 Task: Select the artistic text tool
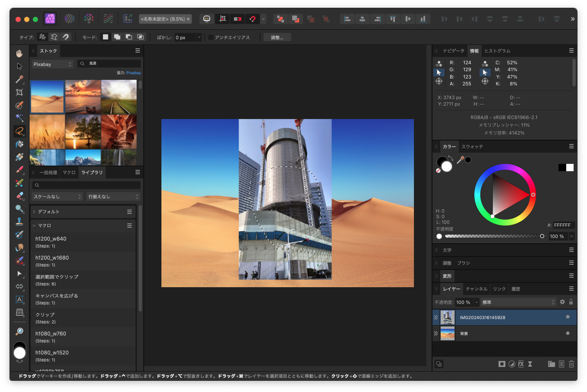tap(19, 299)
